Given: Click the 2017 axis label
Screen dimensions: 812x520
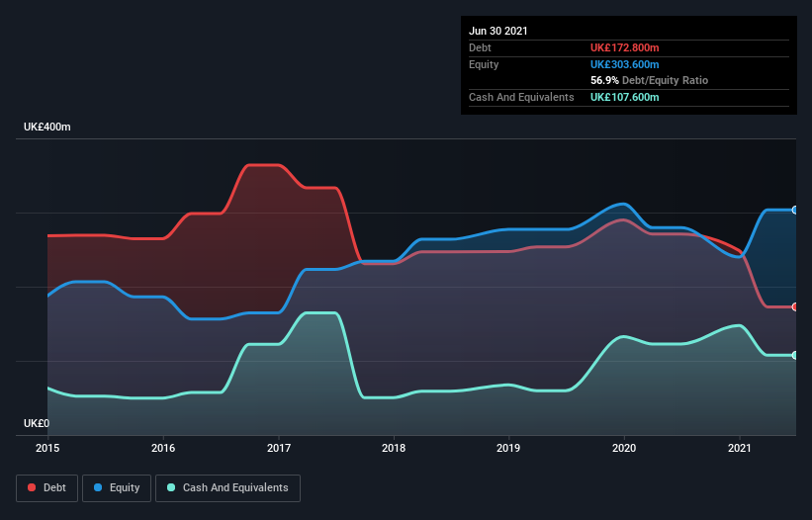Looking at the screenshot, I should coord(279,448).
